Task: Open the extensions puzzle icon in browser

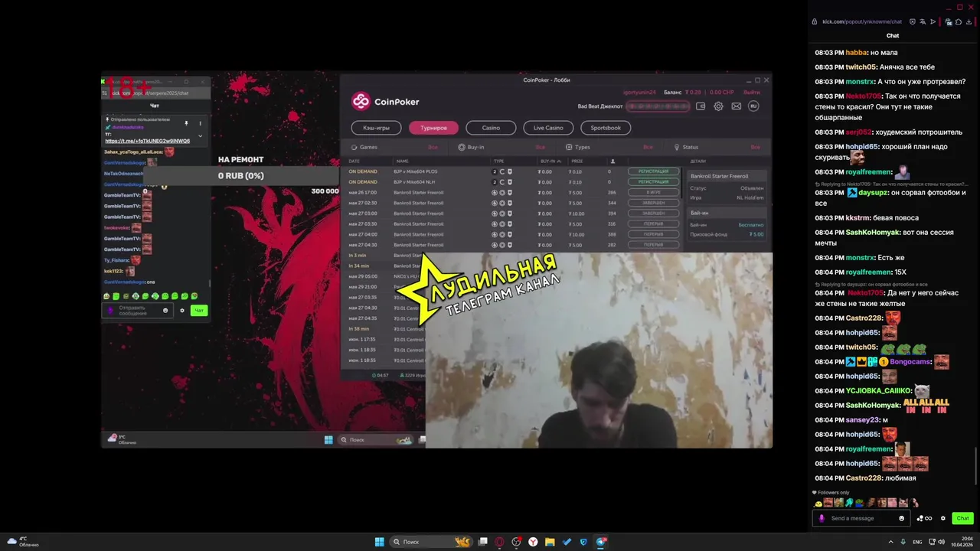Action: [958, 21]
